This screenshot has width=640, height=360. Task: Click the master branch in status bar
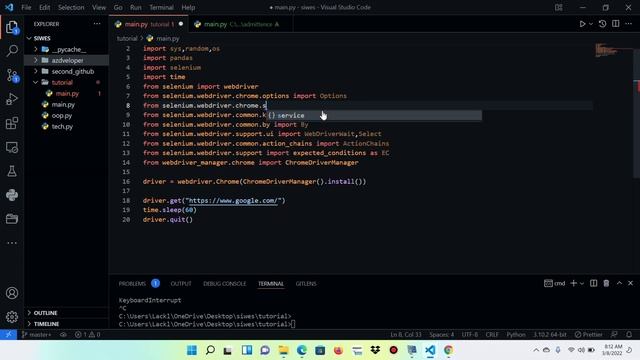pos(36,334)
